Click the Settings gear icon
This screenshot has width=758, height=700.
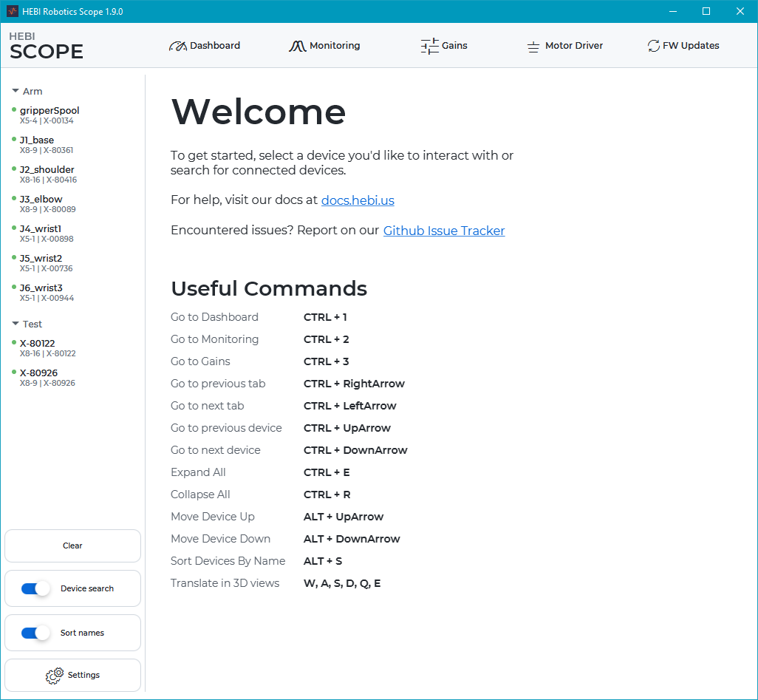(x=55, y=676)
